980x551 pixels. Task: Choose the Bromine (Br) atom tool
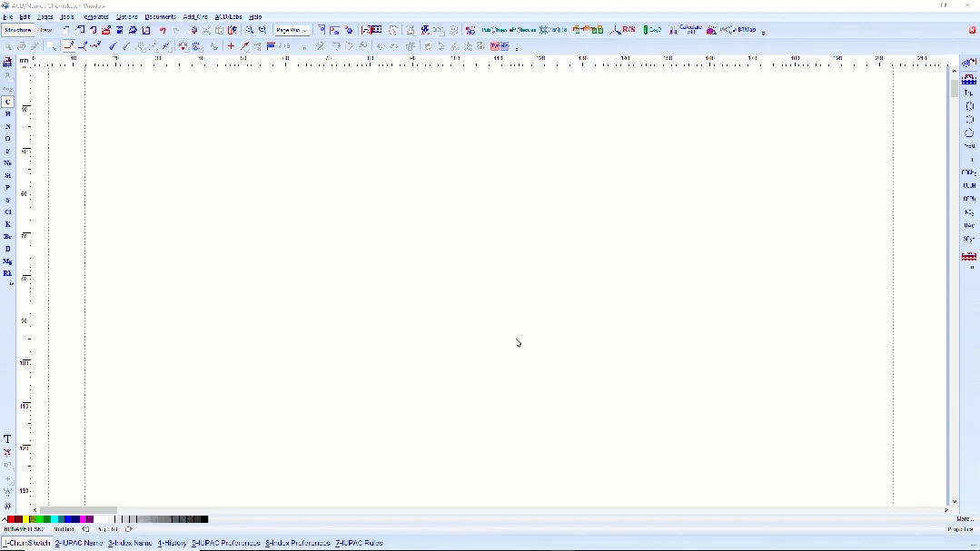7,237
